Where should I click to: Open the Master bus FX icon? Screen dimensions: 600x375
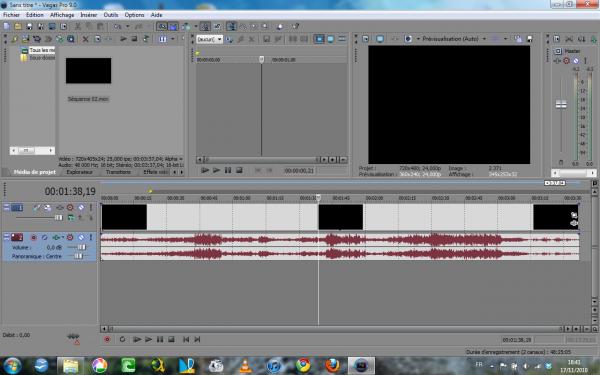click(x=558, y=61)
